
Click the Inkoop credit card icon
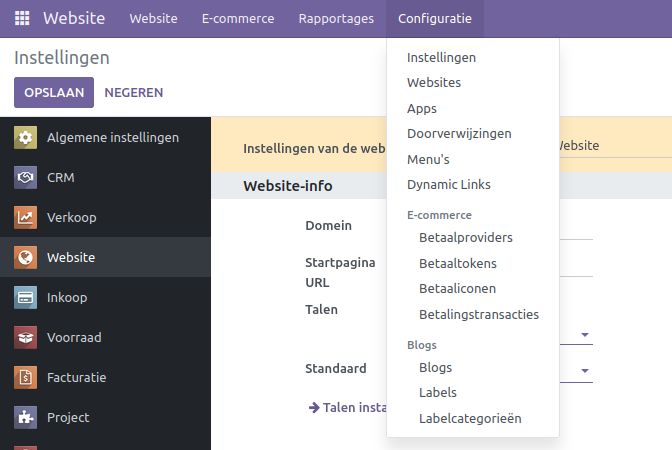25,297
